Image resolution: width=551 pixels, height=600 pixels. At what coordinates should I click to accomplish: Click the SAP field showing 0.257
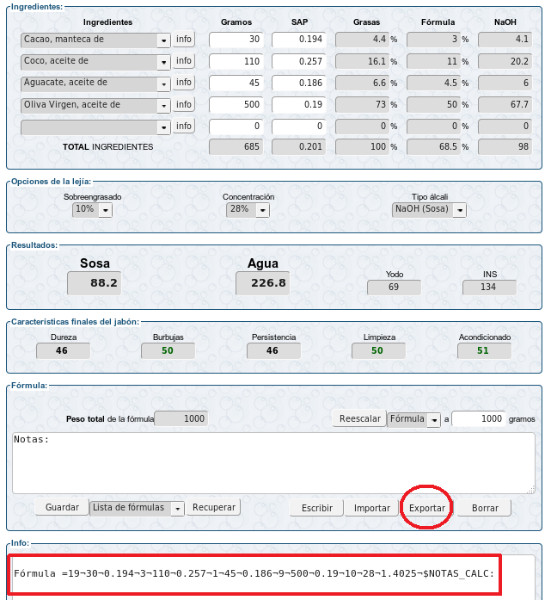299,62
